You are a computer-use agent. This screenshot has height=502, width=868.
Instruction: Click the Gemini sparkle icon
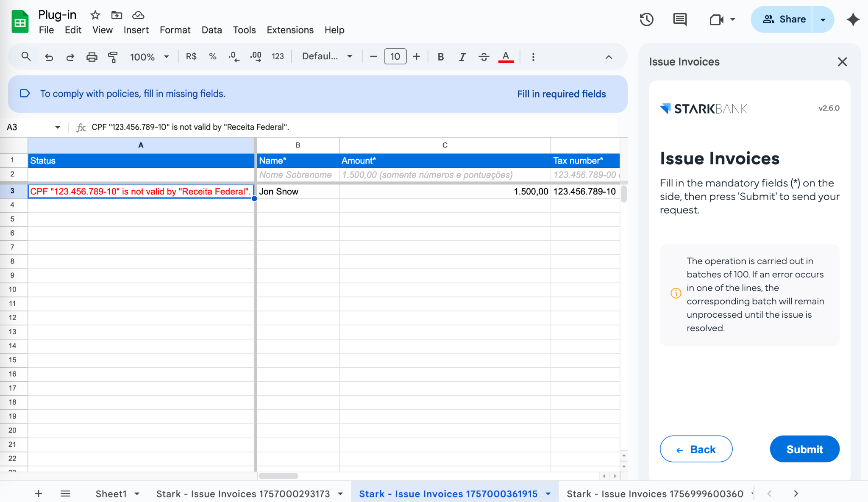tap(853, 19)
